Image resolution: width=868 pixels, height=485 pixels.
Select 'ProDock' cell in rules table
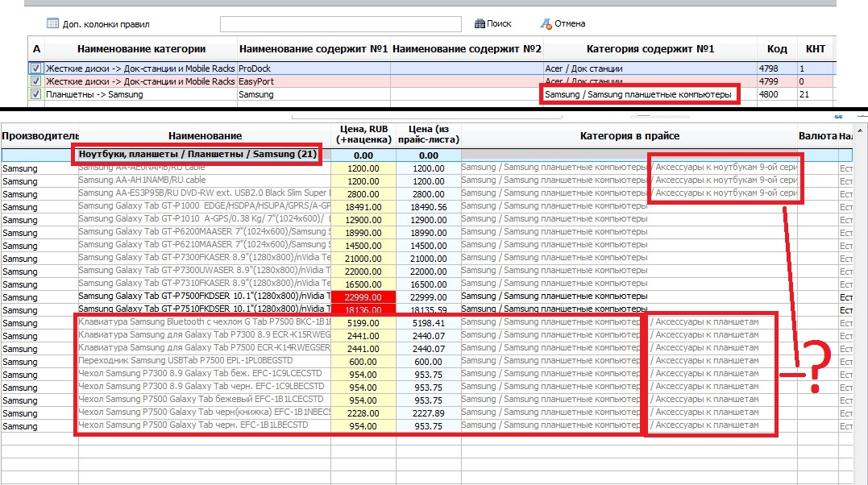pyautogui.click(x=314, y=68)
